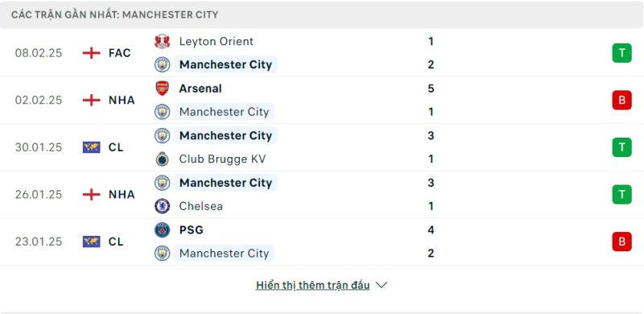Click the red B badge for Arsenal match

click(x=621, y=101)
